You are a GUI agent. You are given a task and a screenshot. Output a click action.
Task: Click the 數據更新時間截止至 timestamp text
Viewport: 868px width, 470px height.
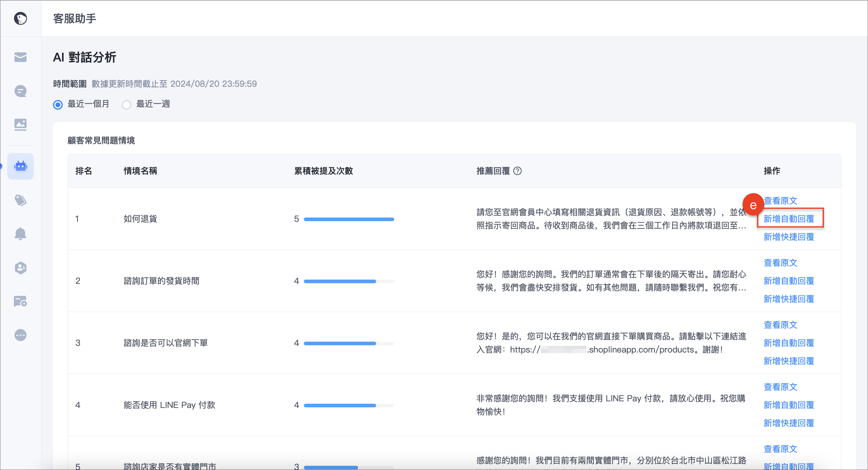click(174, 83)
